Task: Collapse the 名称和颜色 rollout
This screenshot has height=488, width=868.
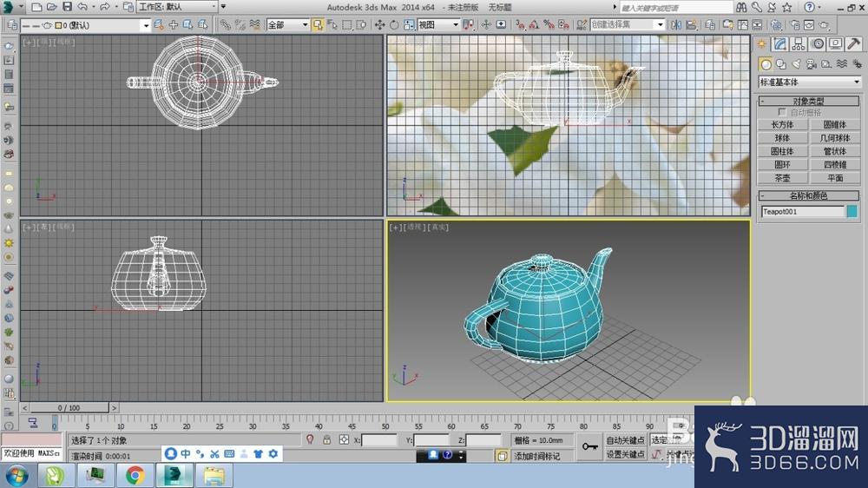Action: click(x=809, y=195)
